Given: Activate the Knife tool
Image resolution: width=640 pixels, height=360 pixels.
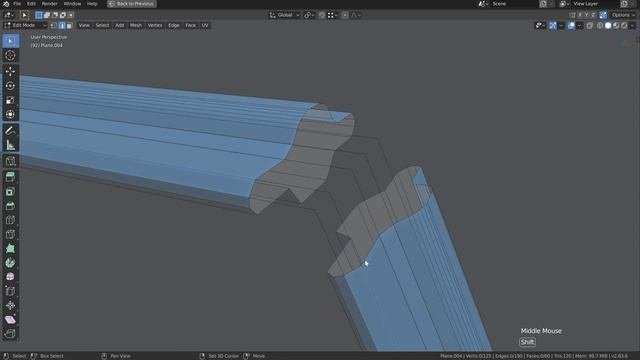Looking at the screenshot, I should point(10,234).
